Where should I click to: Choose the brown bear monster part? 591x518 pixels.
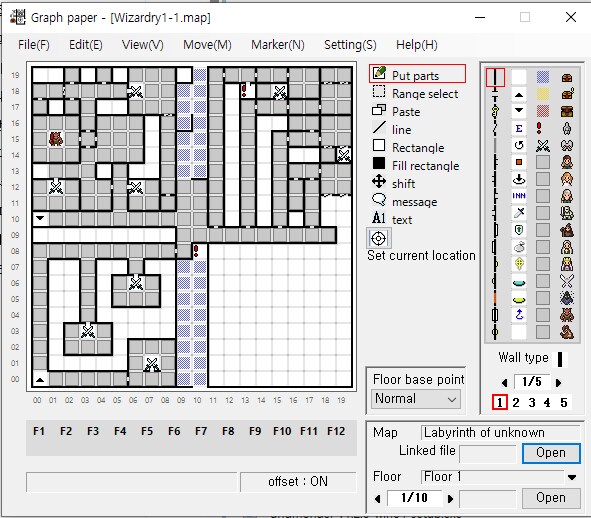[567, 315]
